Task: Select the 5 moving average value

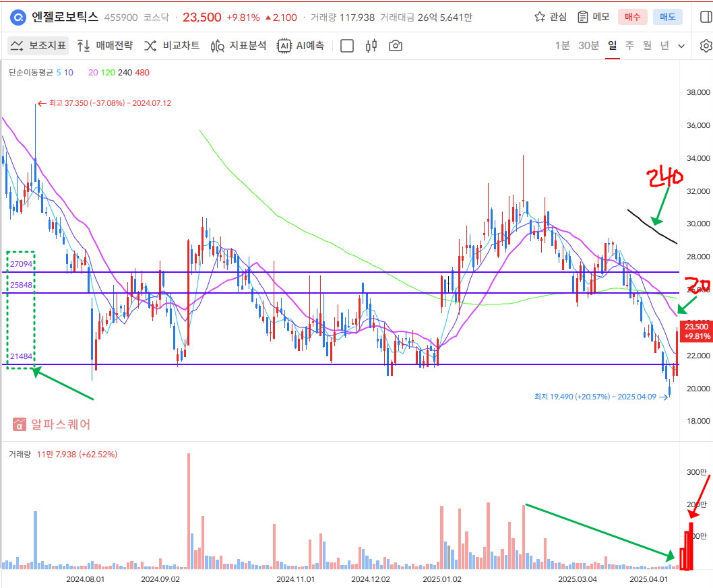Action: (x=58, y=73)
